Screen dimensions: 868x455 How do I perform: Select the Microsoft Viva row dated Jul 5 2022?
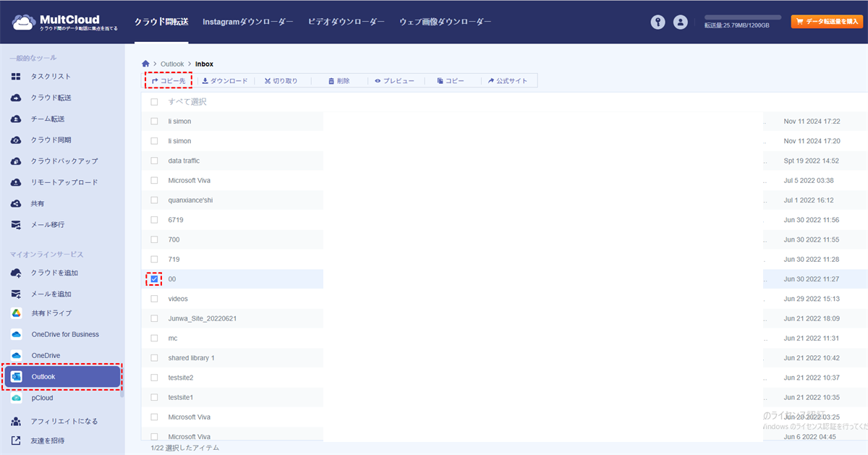click(505, 180)
